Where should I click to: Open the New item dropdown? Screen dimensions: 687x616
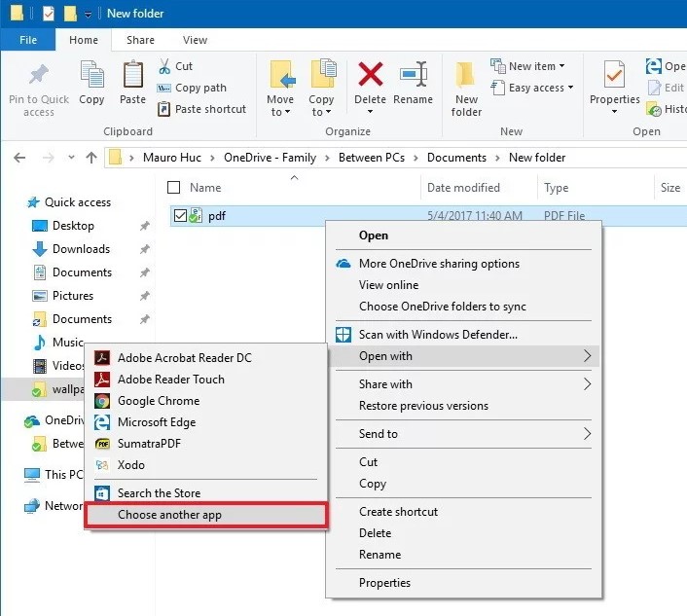point(531,66)
